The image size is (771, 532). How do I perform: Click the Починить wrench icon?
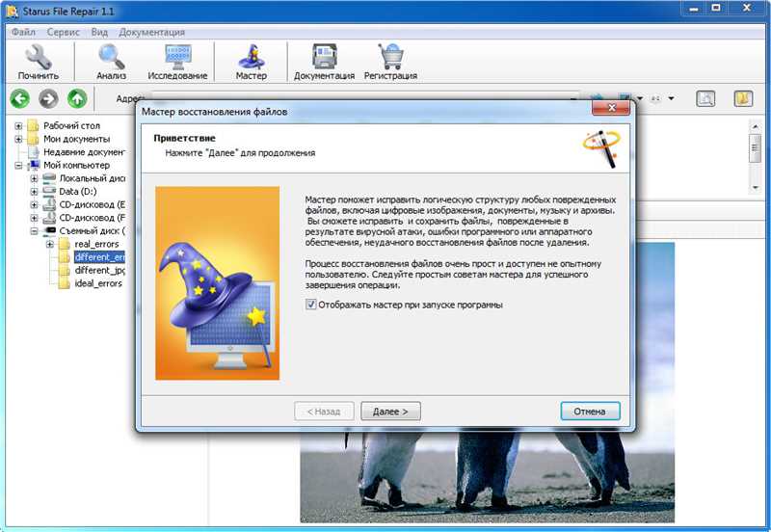pyautogui.click(x=39, y=57)
